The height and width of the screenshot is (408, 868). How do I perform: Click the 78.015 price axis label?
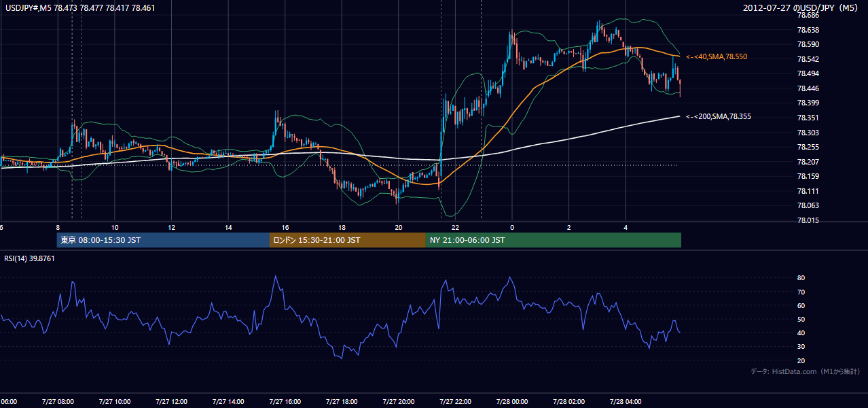(808, 220)
